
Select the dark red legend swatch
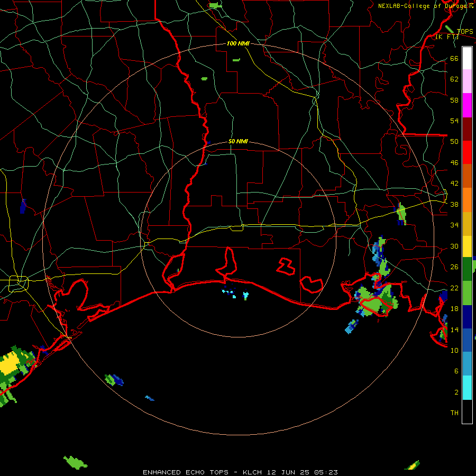tap(467, 130)
